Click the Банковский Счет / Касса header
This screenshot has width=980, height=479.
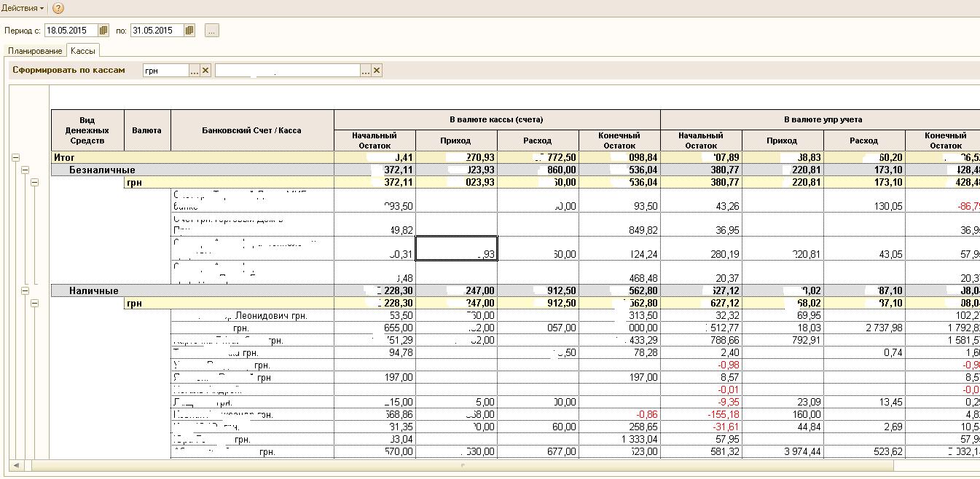pyautogui.click(x=252, y=130)
